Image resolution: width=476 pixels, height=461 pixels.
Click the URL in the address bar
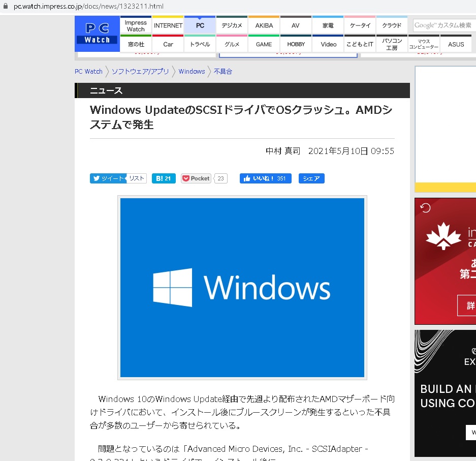tap(88, 7)
